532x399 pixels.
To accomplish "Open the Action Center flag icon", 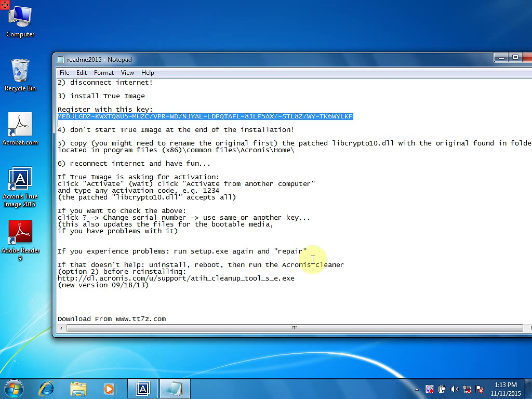I will [x=480, y=389].
